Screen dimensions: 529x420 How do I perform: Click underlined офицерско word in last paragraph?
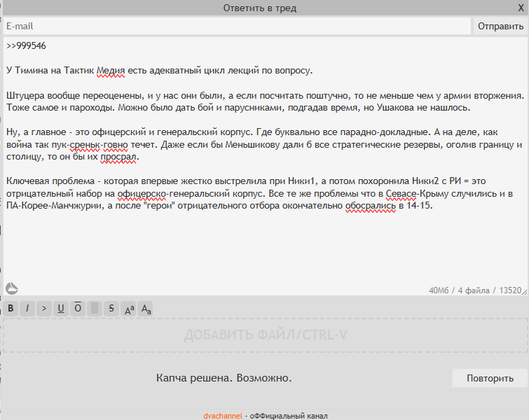(142, 193)
